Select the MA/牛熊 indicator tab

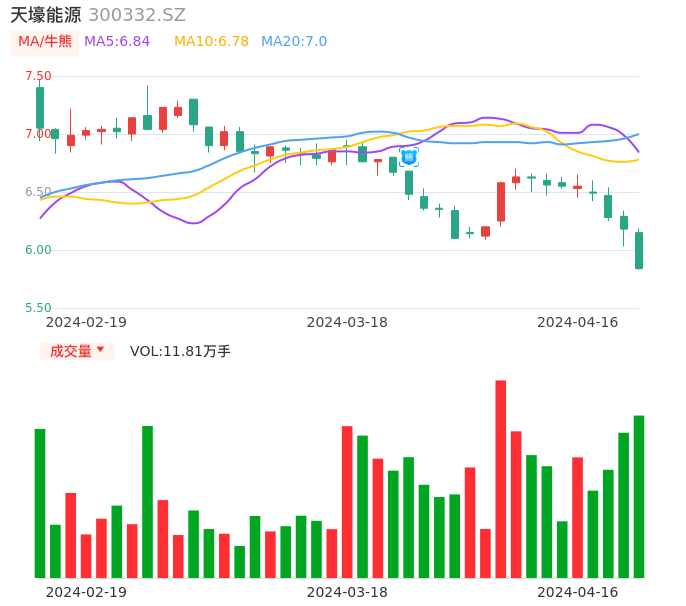tap(45, 42)
